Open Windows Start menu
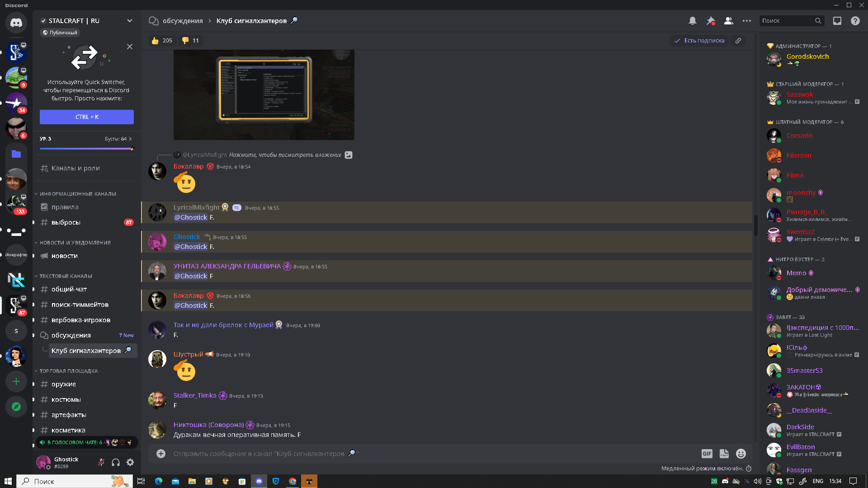The image size is (868, 488). (x=8, y=481)
